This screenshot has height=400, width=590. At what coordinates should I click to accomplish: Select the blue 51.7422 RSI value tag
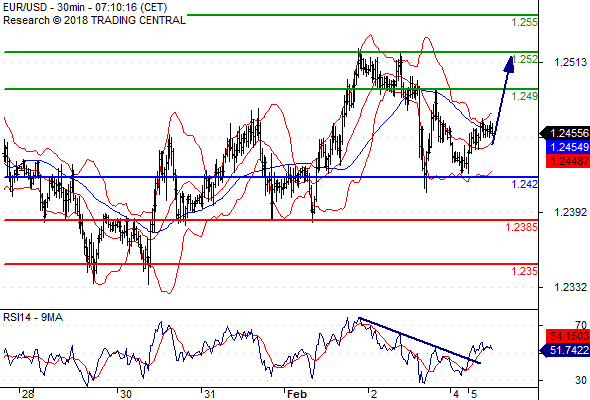(565, 350)
